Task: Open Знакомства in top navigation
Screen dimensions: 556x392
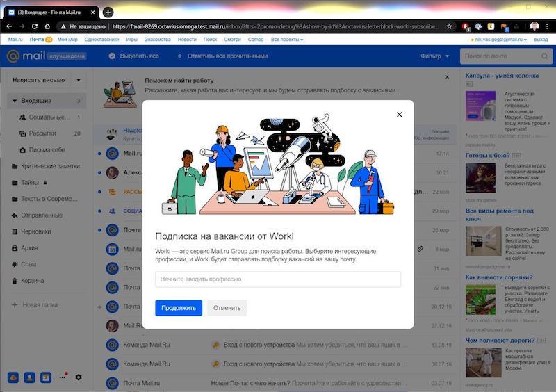Action: click(158, 40)
